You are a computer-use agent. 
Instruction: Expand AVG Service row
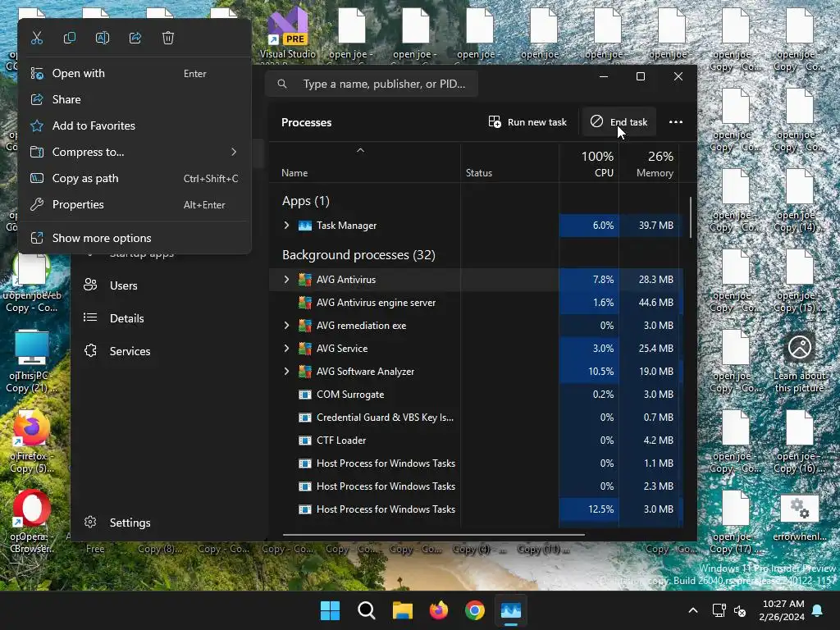pos(286,349)
